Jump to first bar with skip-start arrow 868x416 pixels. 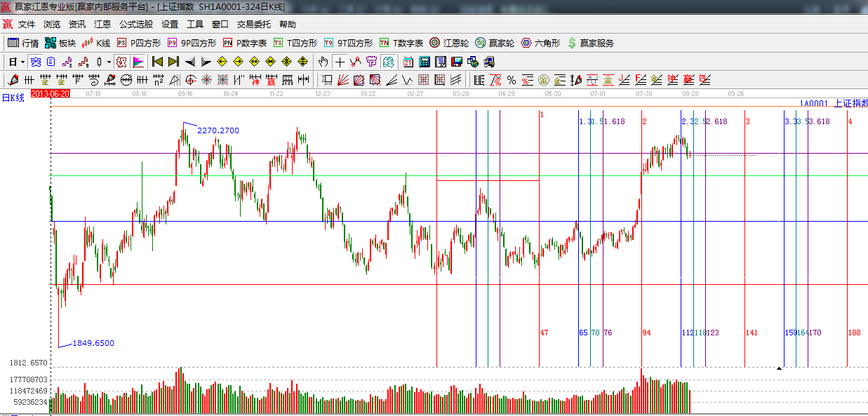click(157, 62)
